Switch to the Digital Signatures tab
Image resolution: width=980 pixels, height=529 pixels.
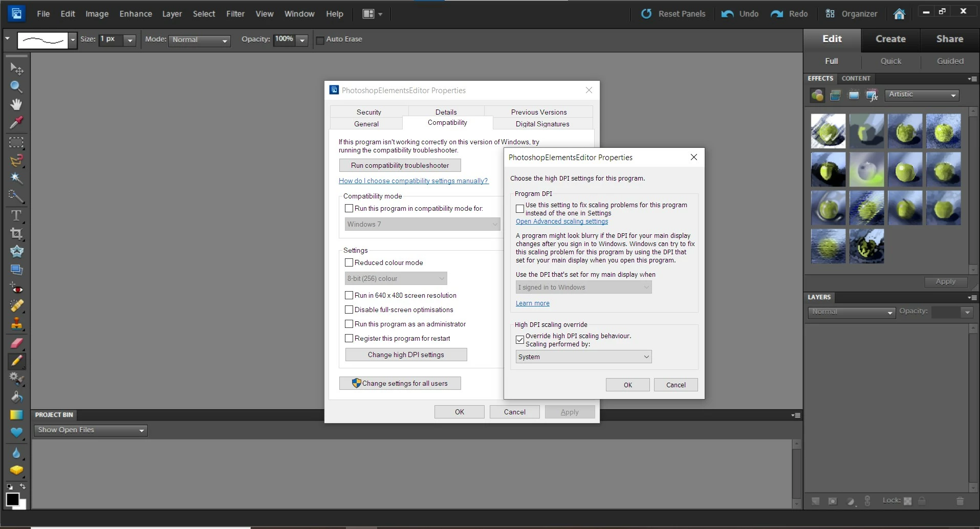pos(542,124)
